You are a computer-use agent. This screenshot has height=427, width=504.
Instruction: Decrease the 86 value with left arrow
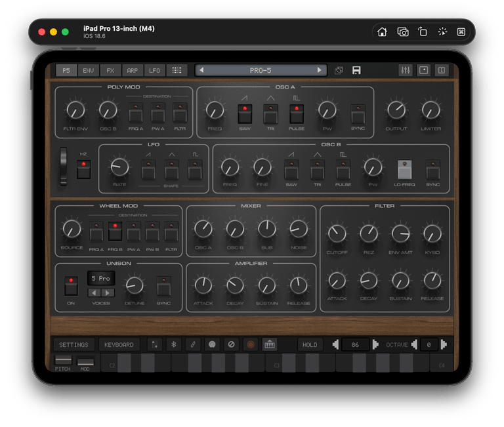click(335, 345)
